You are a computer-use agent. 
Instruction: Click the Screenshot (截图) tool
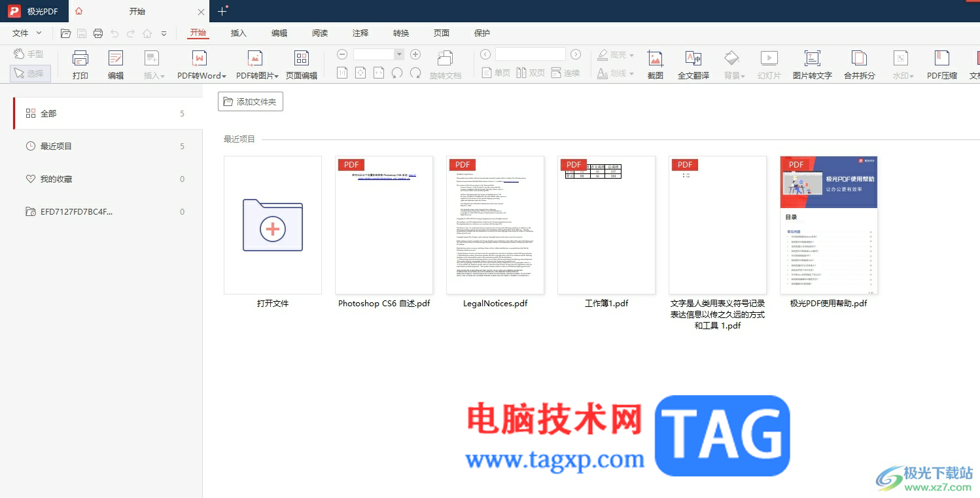[x=655, y=65]
